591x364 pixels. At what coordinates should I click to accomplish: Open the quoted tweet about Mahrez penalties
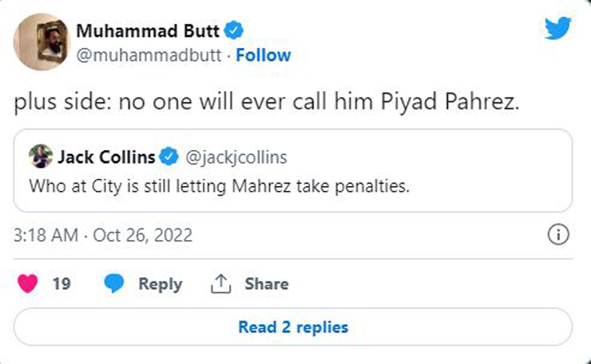click(293, 188)
